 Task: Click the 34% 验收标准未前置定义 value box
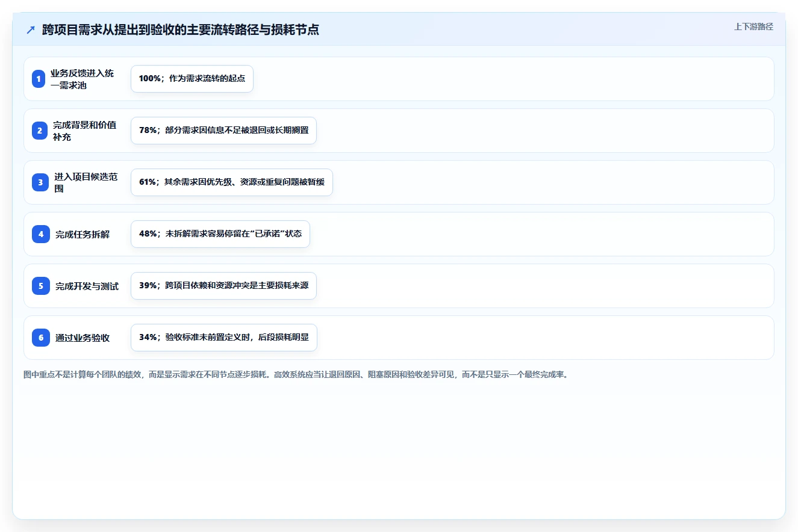[x=224, y=338]
